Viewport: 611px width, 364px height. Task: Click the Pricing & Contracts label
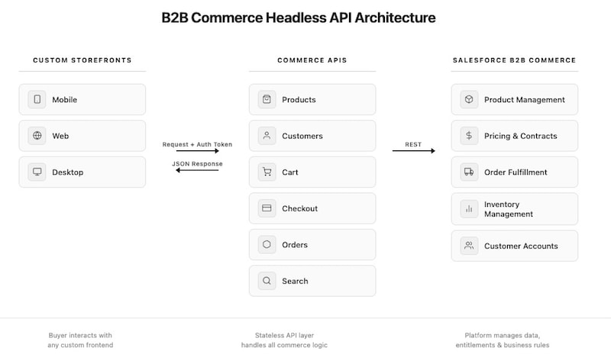[521, 136]
